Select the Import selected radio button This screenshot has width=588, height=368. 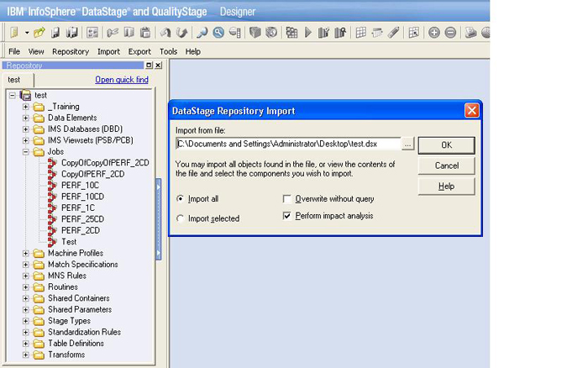pyautogui.click(x=181, y=218)
